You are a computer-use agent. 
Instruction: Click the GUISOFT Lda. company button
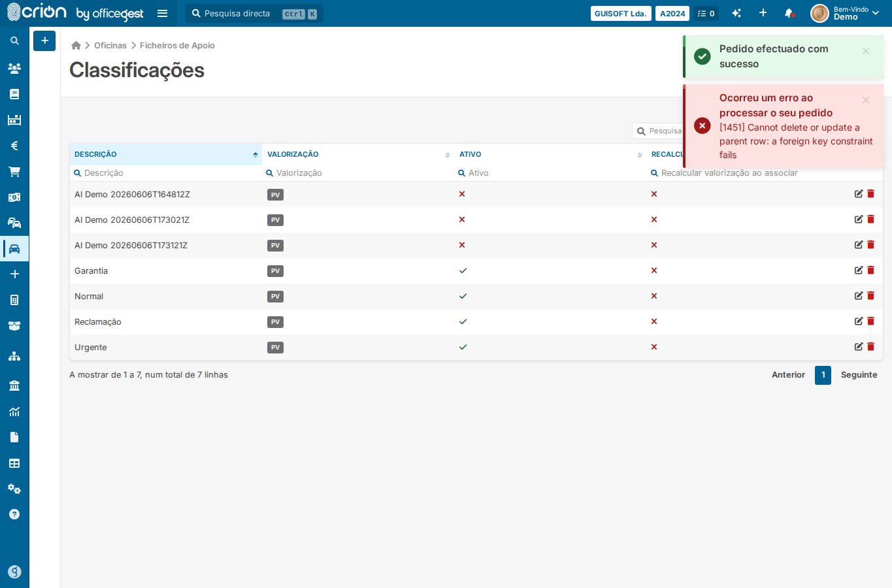coord(621,13)
